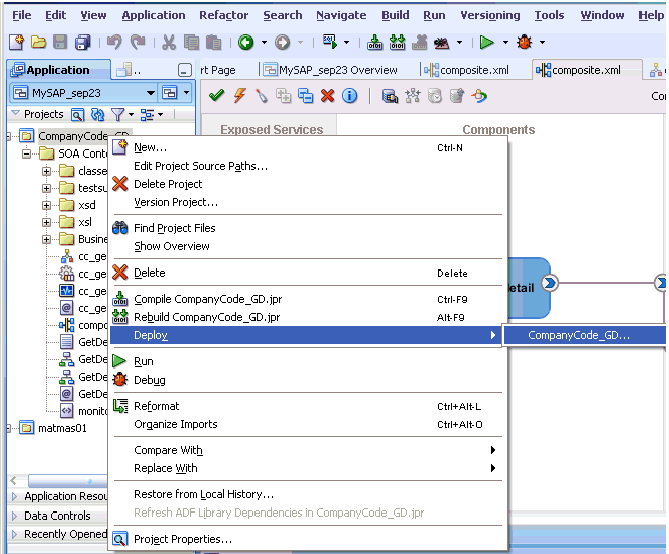This screenshot has width=669, height=554.
Task: Click the Paste clipboard icon
Action: click(x=213, y=42)
